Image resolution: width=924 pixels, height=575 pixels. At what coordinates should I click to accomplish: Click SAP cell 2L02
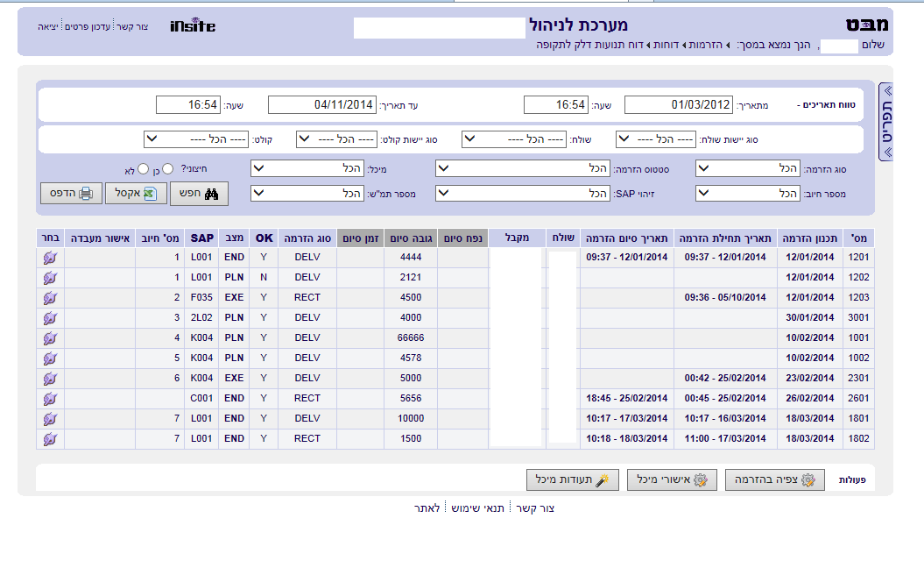pos(201,318)
